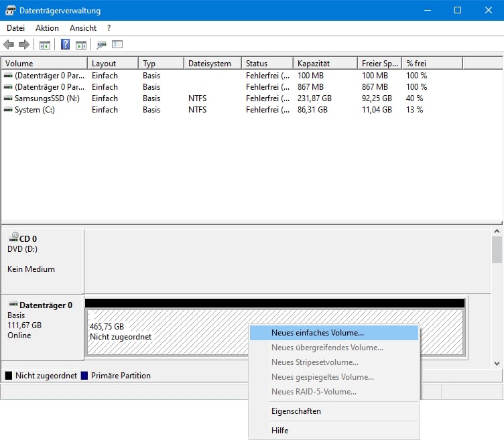This screenshot has height=440, width=504.
Task: Click the NTFS cell in SamsungSSD row
Action: pyautogui.click(x=197, y=98)
